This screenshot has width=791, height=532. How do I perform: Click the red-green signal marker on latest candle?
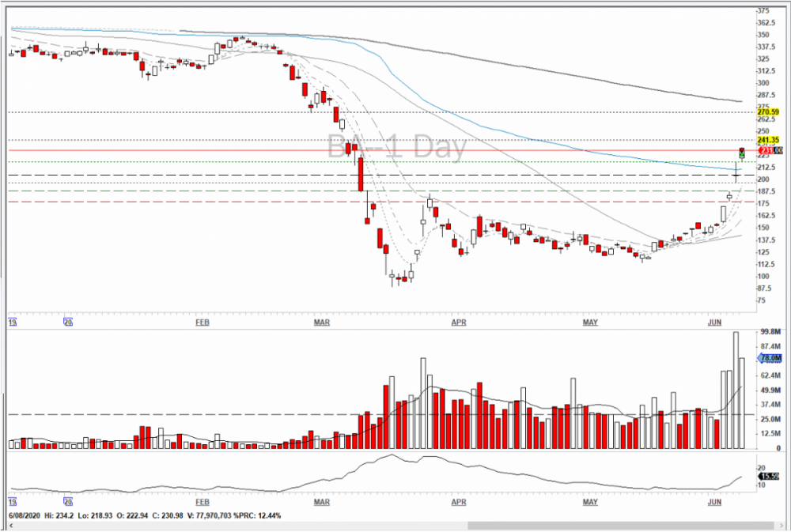742,152
